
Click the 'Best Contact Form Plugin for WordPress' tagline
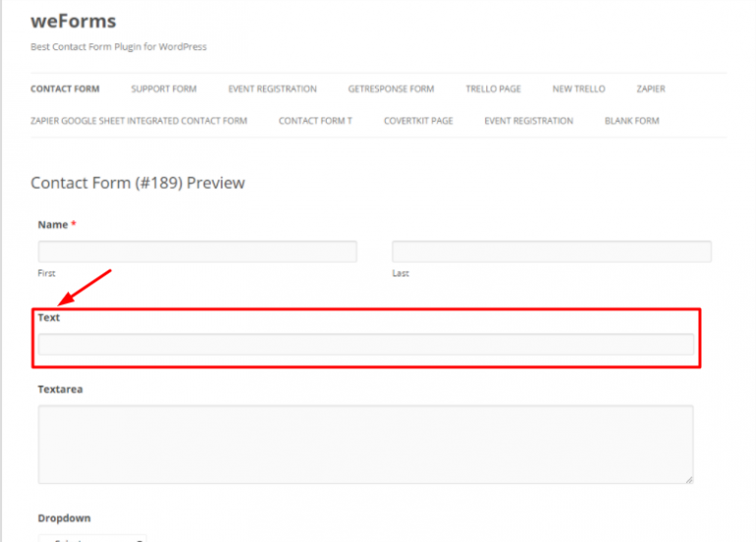click(118, 47)
